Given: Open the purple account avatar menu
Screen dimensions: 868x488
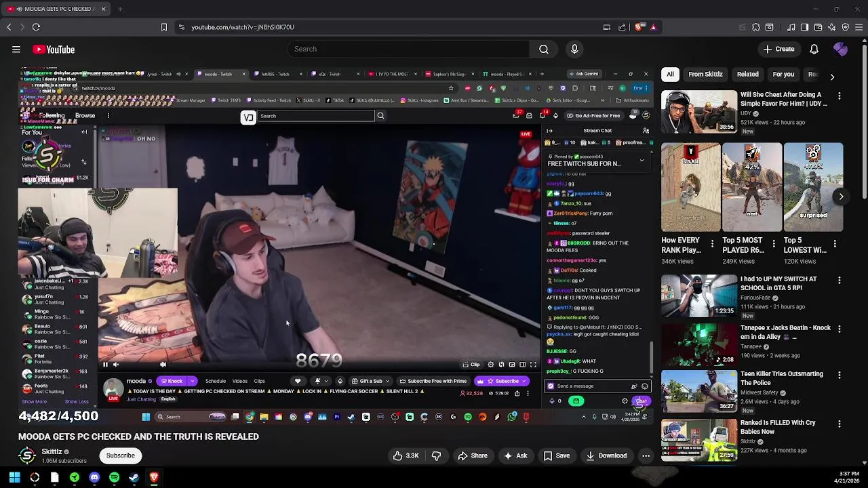Looking at the screenshot, I should (840, 49).
